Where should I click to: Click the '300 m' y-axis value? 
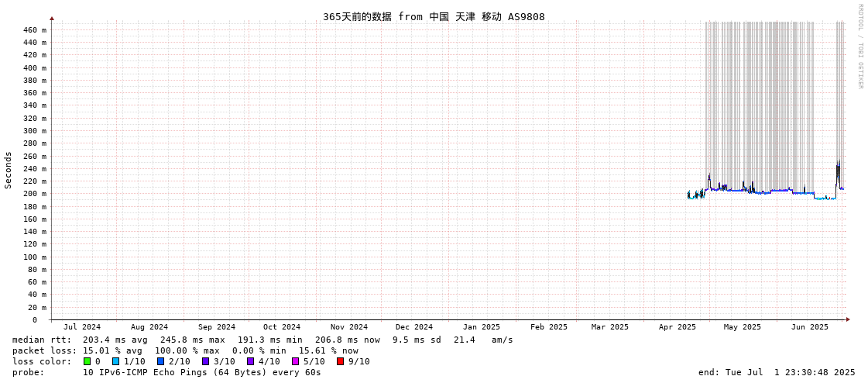36,131
